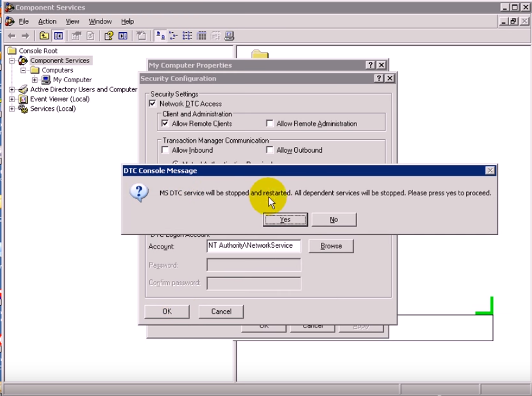Click the Up one level folder icon
Screen dimensions: 532x396
[x=44, y=36]
